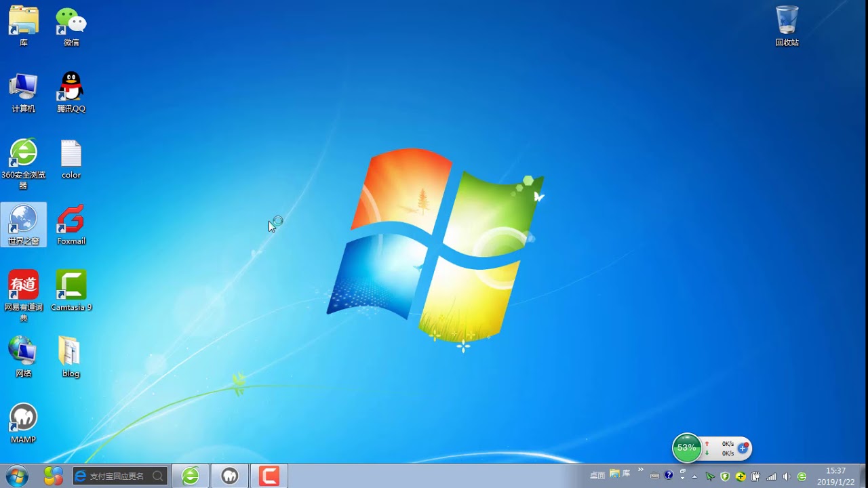Open network signal tray icon

771,476
